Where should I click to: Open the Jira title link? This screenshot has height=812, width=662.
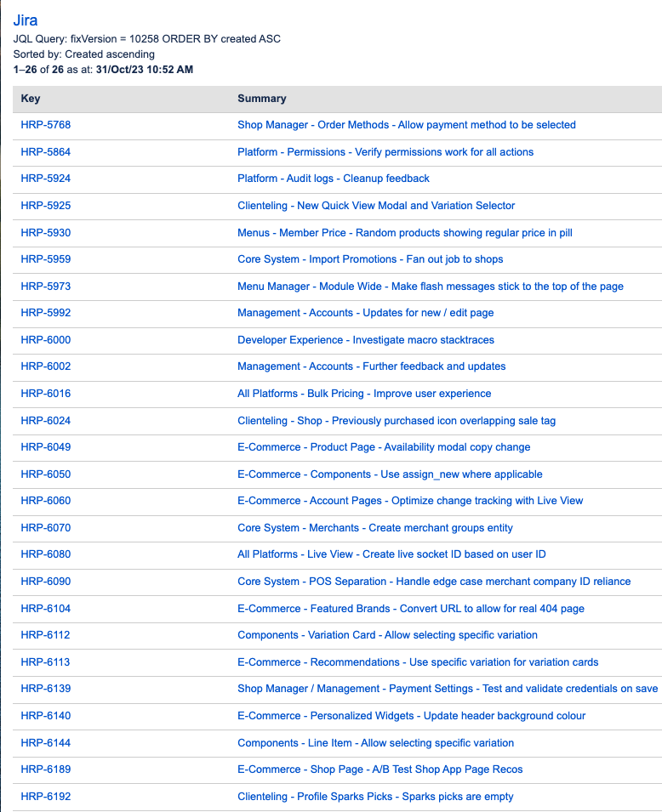coord(26,20)
